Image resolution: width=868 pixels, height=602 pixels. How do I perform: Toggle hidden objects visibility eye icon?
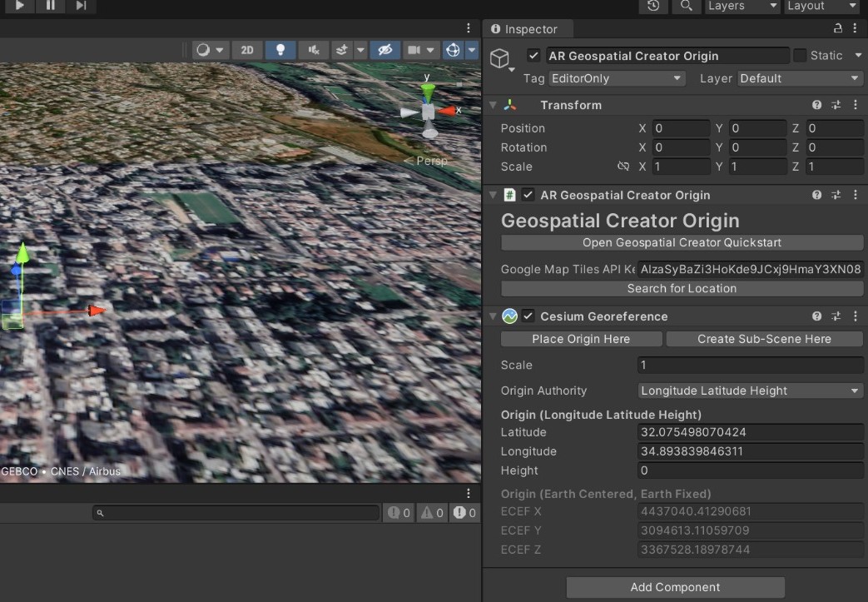coord(384,51)
